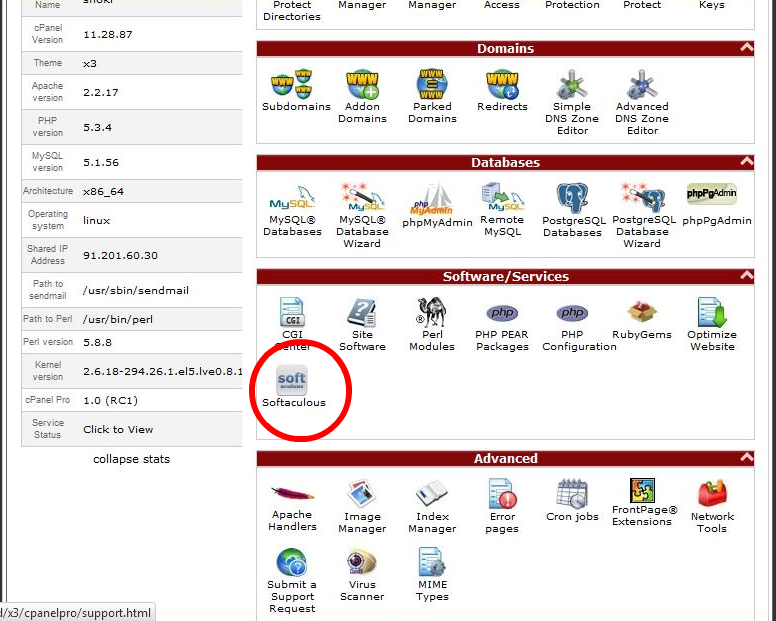The image size is (776, 621).
Task: Collapse the Domains section arrow
Action: (746, 48)
